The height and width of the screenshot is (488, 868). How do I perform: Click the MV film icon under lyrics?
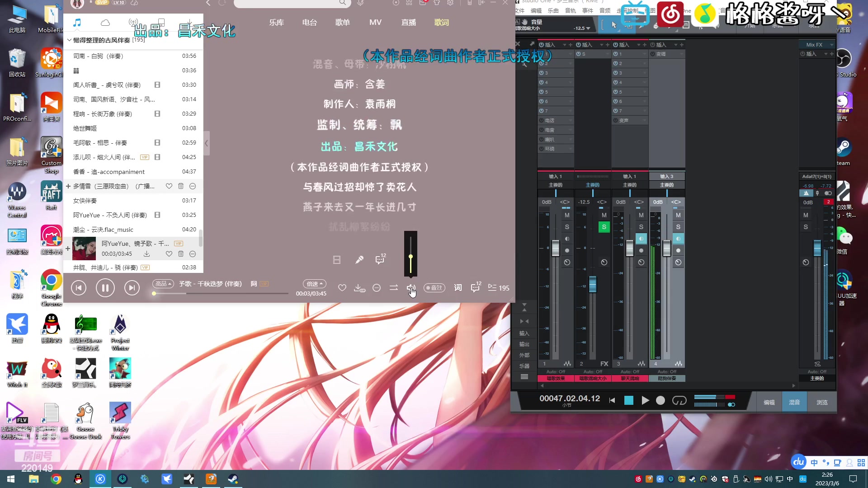pos(337,260)
